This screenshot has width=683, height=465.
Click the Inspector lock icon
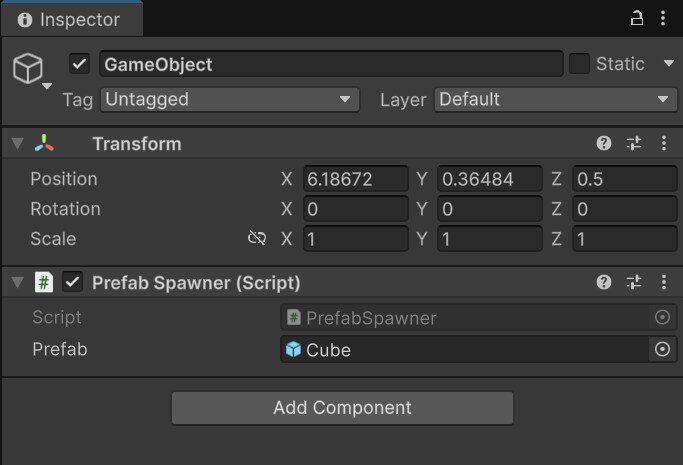(637, 19)
